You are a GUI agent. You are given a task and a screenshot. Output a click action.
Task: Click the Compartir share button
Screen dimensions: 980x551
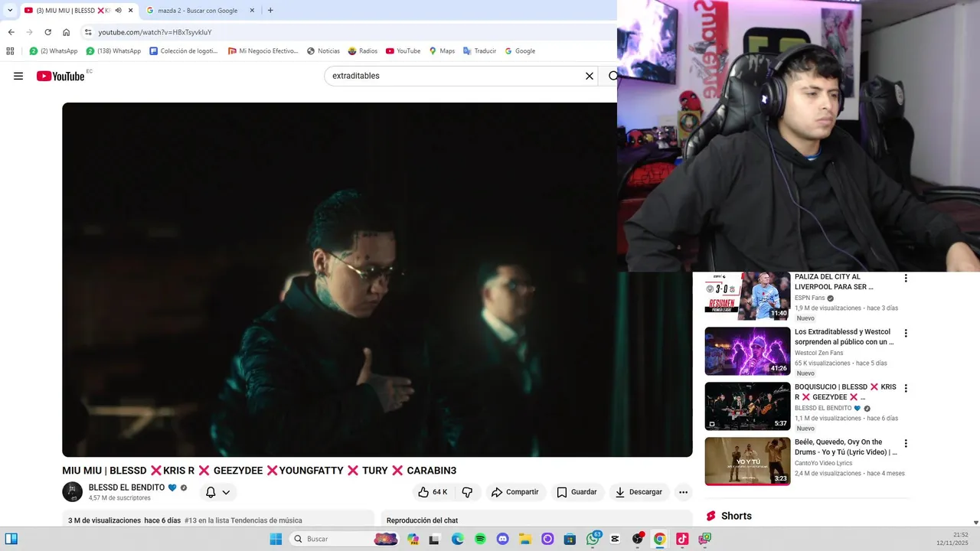coord(514,492)
